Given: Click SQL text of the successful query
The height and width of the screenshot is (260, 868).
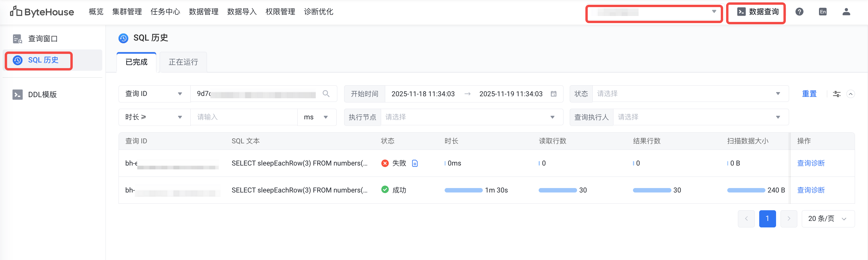Looking at the screenshot, I should 299,190.
